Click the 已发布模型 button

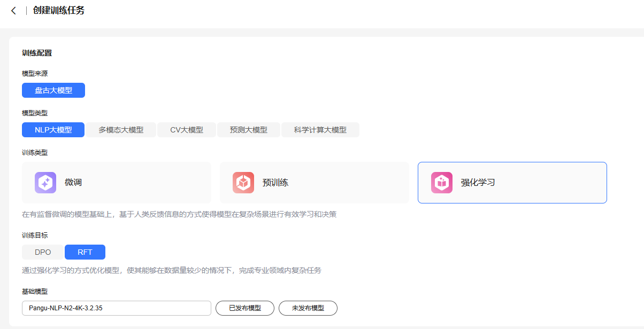(244, 308)
